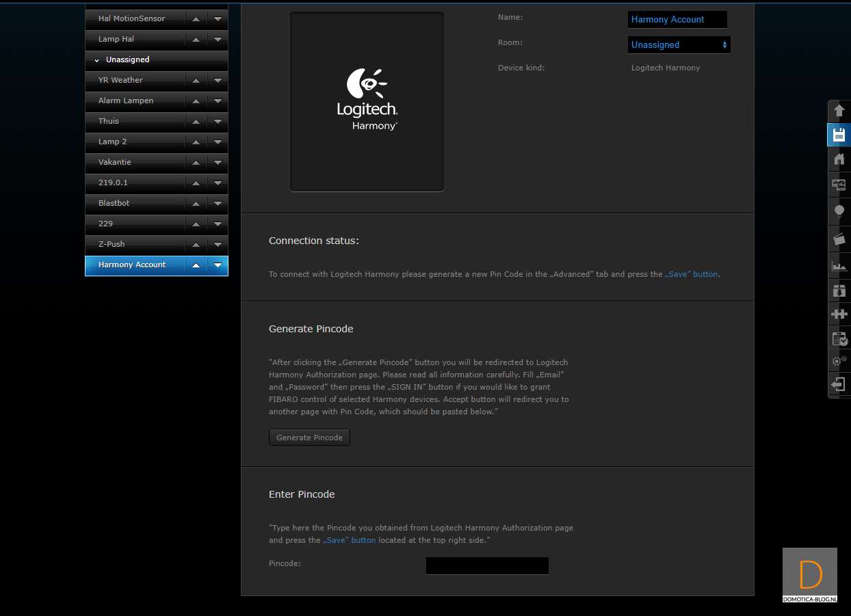Open the Room dropdown set to Unassigned
851x616 pixels.
(x=679, y=45)
